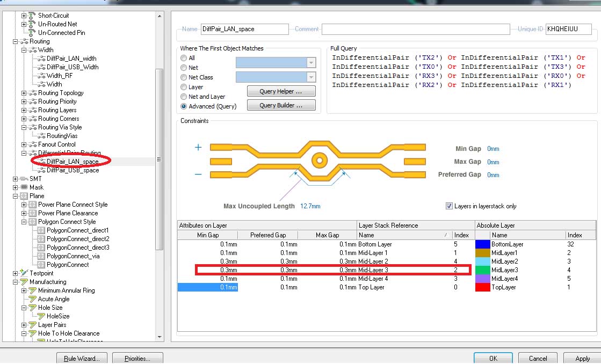The width and height of the screenshot is (601, 364).
Task: Click the Short-Circuit rule icon
Action: (x=32, y=16)
